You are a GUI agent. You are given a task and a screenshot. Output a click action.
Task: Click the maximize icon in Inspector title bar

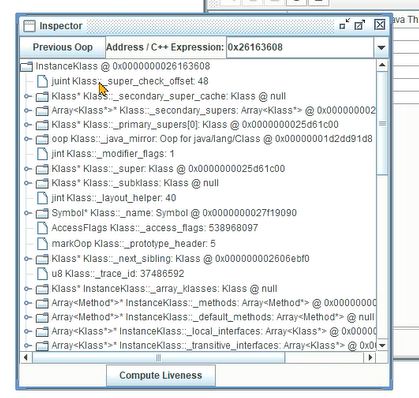pyautogui.click(x=359, y=25)
